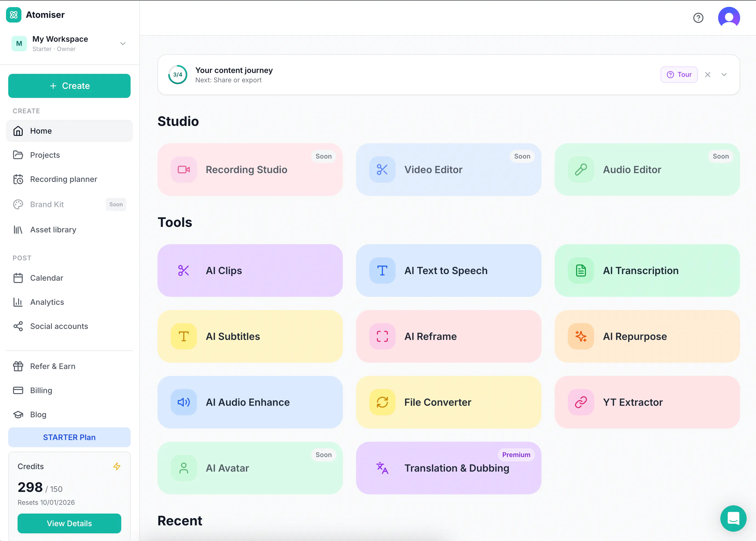
Task: Dismiss the content journey banner
Action: pos(707,75)
